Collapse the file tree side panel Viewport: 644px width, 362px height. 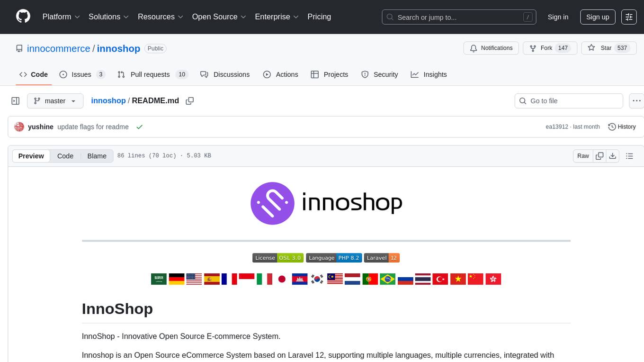pyautogui.click(x=16, y=101)
